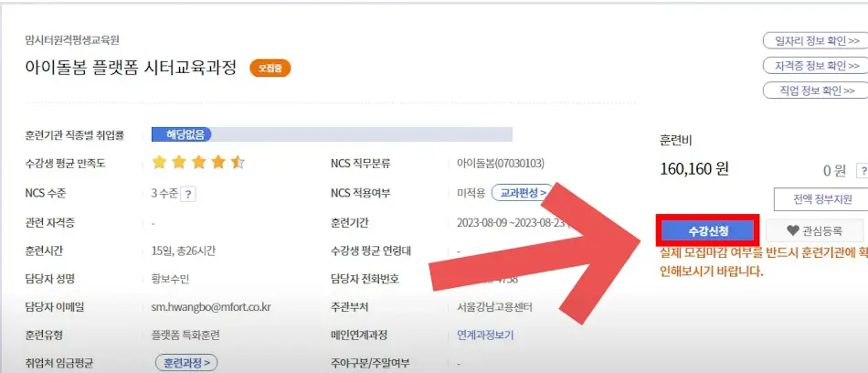Click the help icon beside 0 원
868x373 pixels.
(x=863, y=171)
